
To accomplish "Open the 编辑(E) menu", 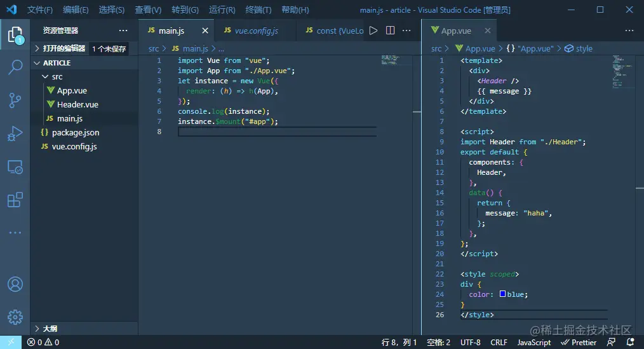I will pos(76,10).
